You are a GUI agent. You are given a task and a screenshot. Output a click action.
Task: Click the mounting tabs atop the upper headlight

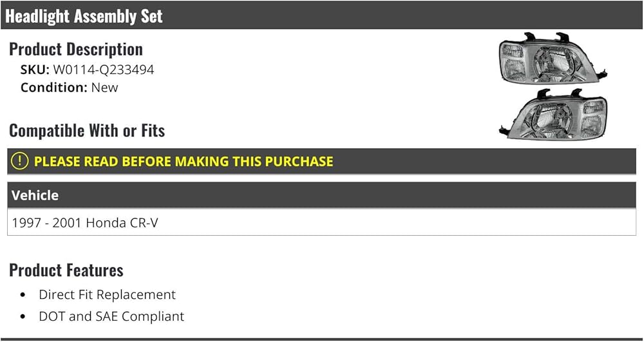(x=545, y=37)
